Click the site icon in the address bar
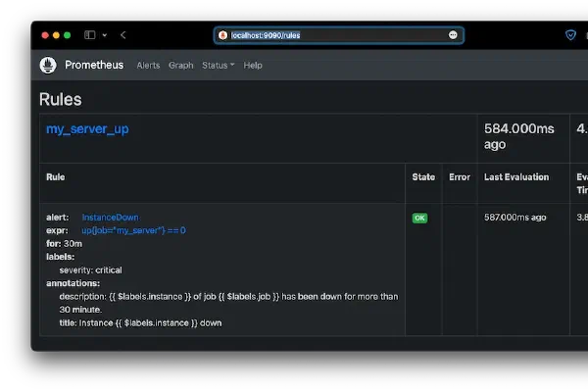Image resolution: width=588 pixels, height=392 pixels. (x=222, y=35)
